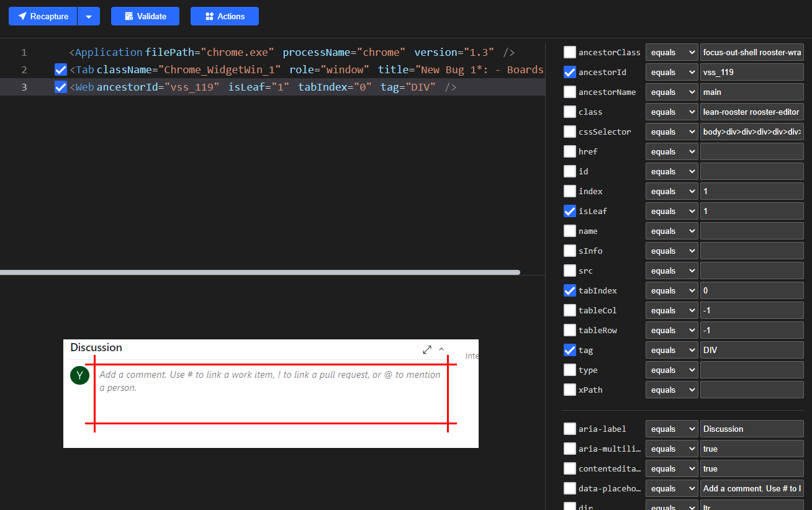The image size is (812, 510).
Task: Expand the Discussion panel to full screen
Action: [x=427, y=349]
